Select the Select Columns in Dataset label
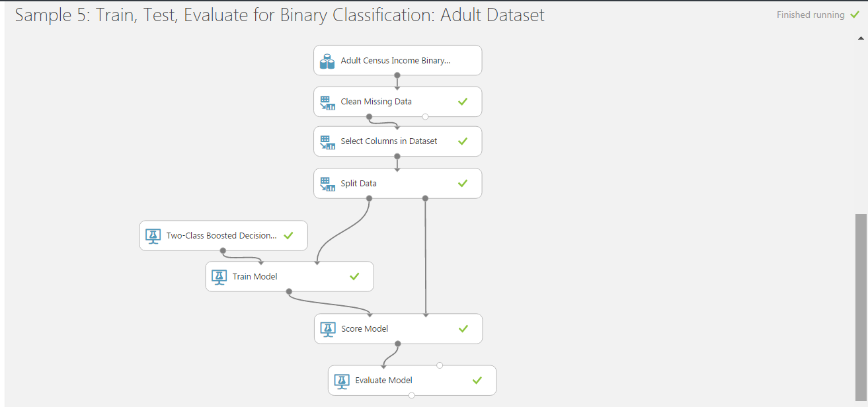Image resolution: width=868 pixels, height=407 pixels. click(x=389, y=141)
